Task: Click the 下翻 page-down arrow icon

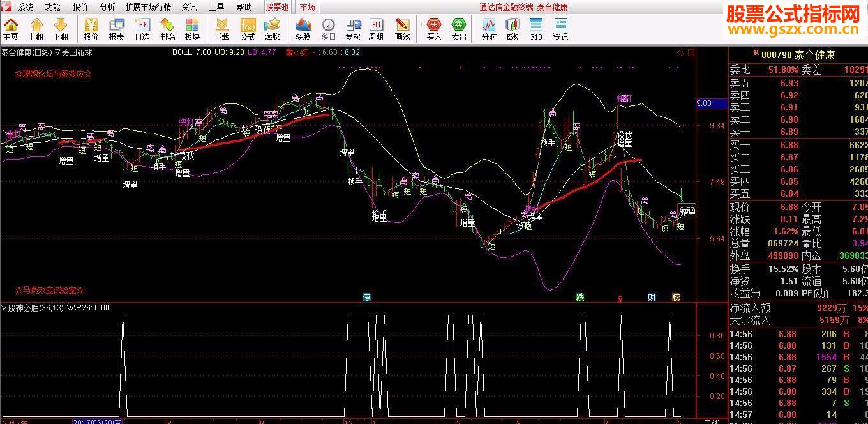Action: [x=60, y=29]
